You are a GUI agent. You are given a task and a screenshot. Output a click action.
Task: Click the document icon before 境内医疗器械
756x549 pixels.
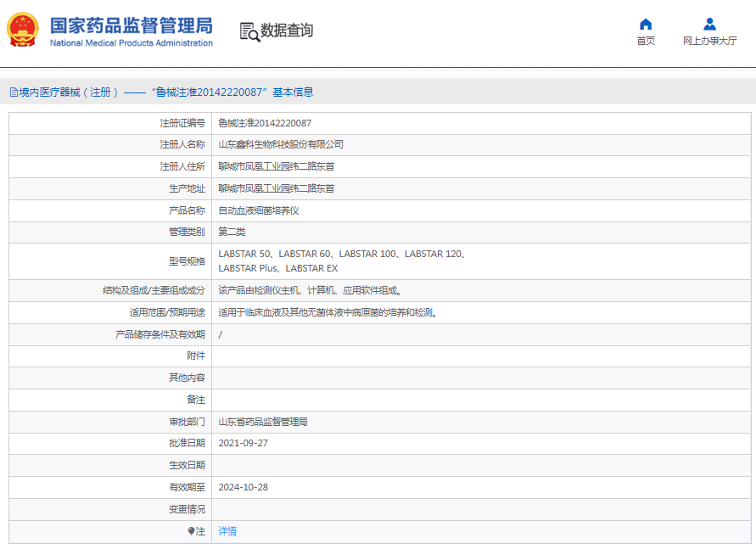(14, 92)
